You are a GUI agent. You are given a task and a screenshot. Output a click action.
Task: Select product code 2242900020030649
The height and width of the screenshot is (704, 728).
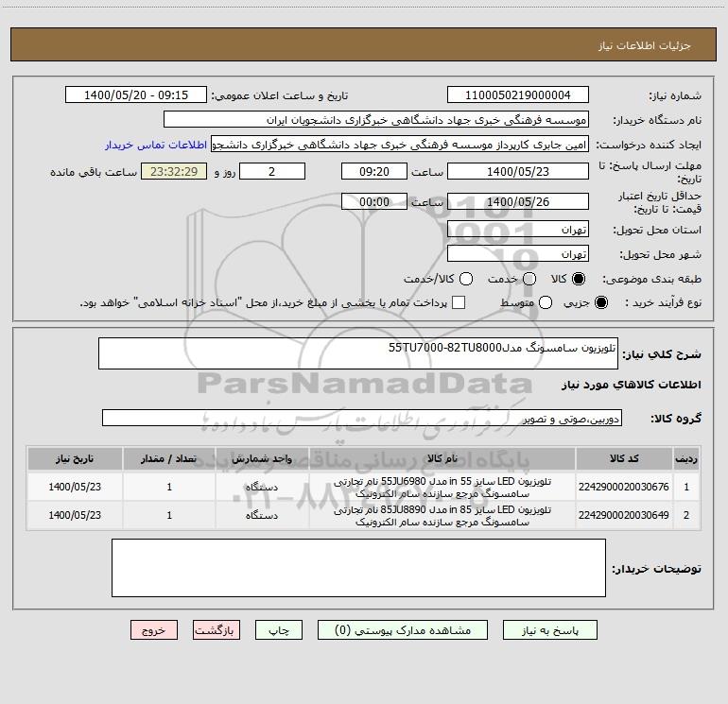click(624, 515)
